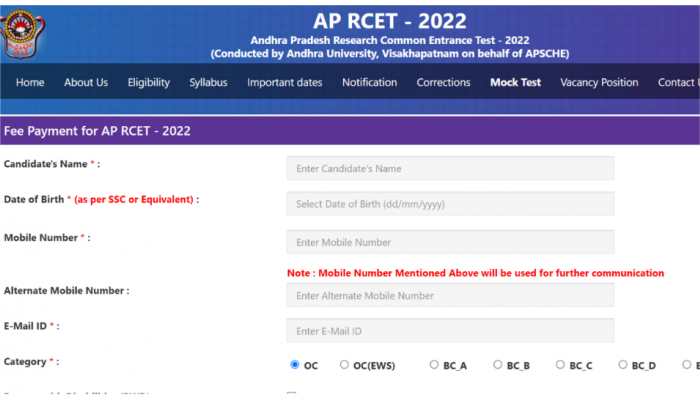Focus the E-Mail ID input field

[x=450, y=331]
